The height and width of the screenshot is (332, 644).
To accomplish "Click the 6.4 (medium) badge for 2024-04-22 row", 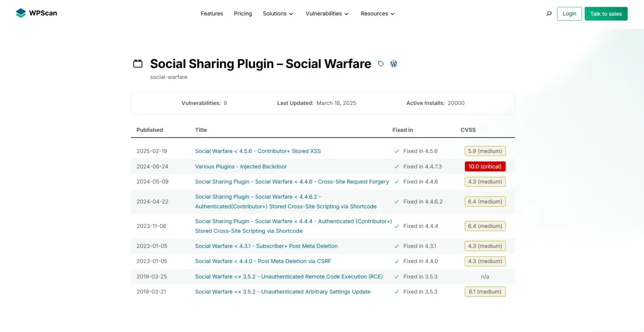I will tap(485, 202).
